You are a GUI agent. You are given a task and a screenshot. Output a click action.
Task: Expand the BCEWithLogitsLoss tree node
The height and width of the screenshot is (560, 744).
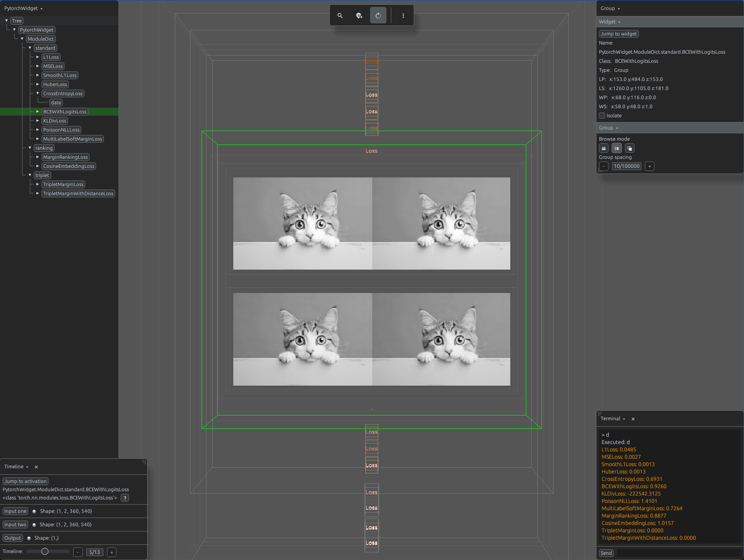coord(38,112)
